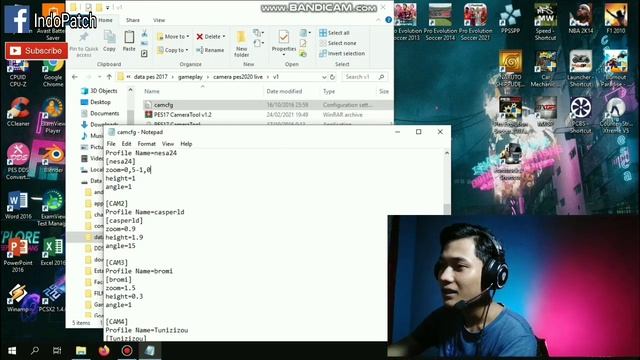Image resolution: width=640 pixels, height=360 pixels.
Task: Click the Search v1 box
Action: [x=364, y=77]
